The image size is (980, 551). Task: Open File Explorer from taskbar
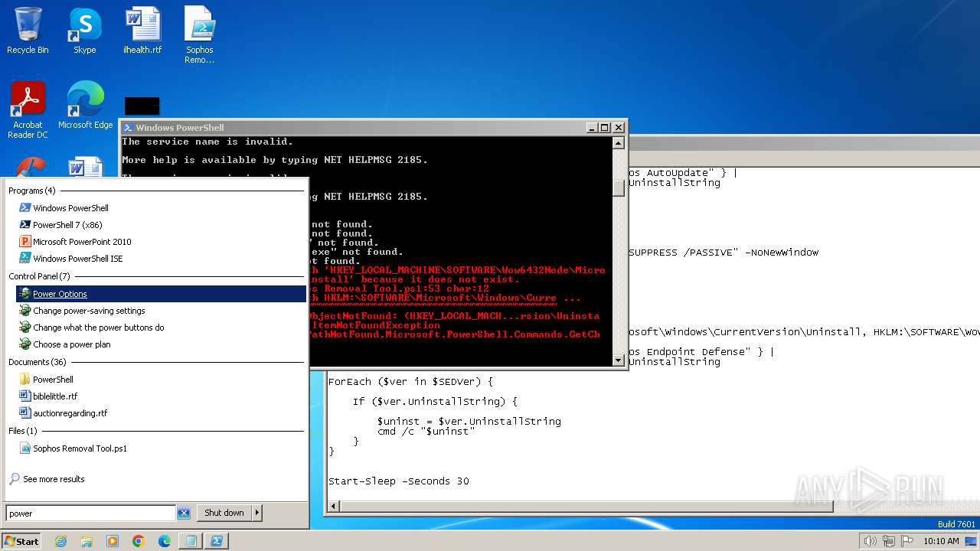pyautogui.click(x=87, y=541)
